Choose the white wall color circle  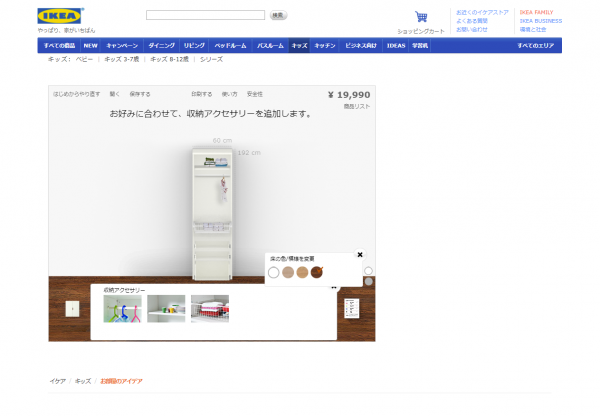(368, 271)
